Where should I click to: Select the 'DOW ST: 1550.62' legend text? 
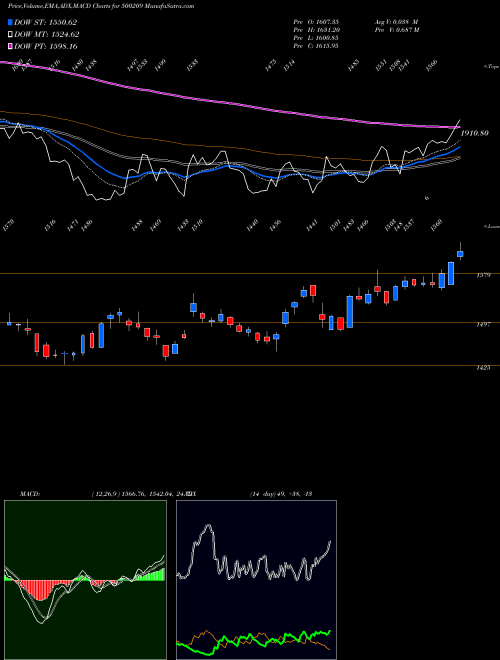[x=45, y=22]
